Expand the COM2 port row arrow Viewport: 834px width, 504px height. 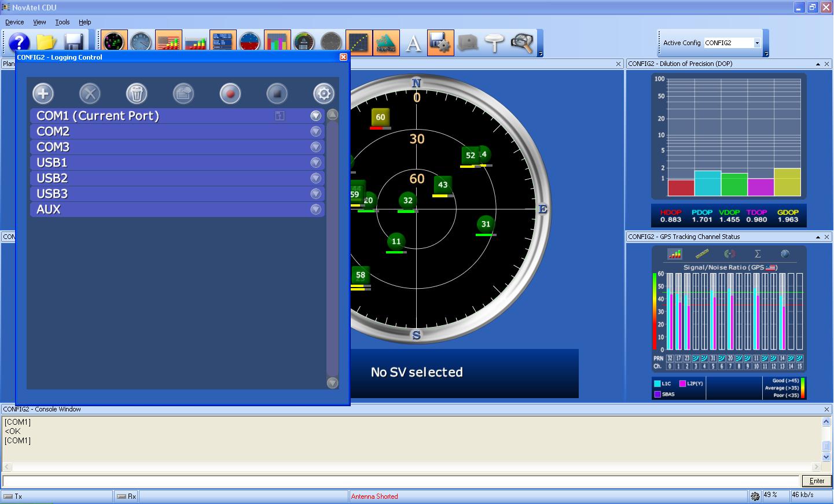tap(315, 131)
